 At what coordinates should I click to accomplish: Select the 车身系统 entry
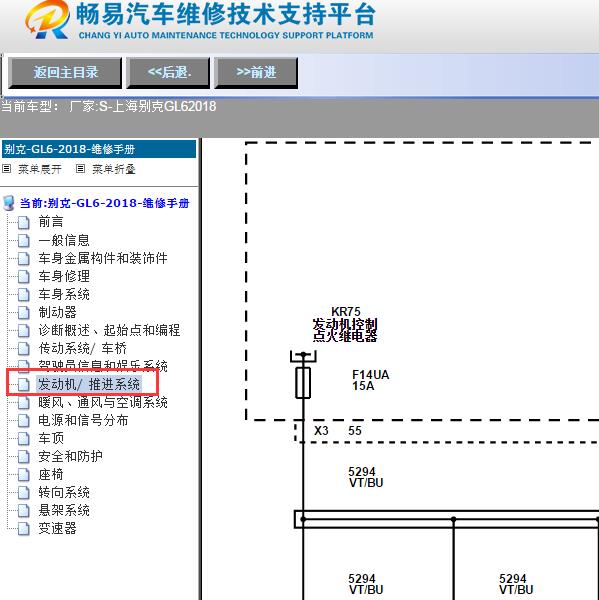[64, 294]
